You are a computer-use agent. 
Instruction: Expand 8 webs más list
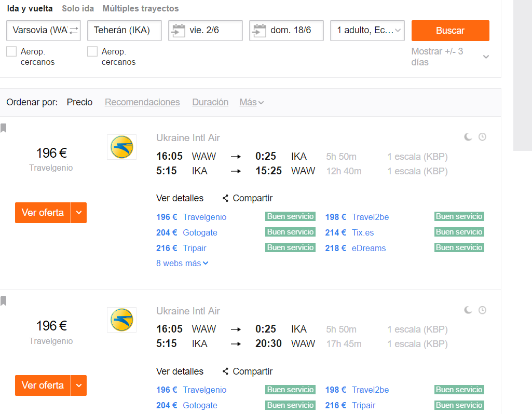pyautogui.click(x=182, y=264)
